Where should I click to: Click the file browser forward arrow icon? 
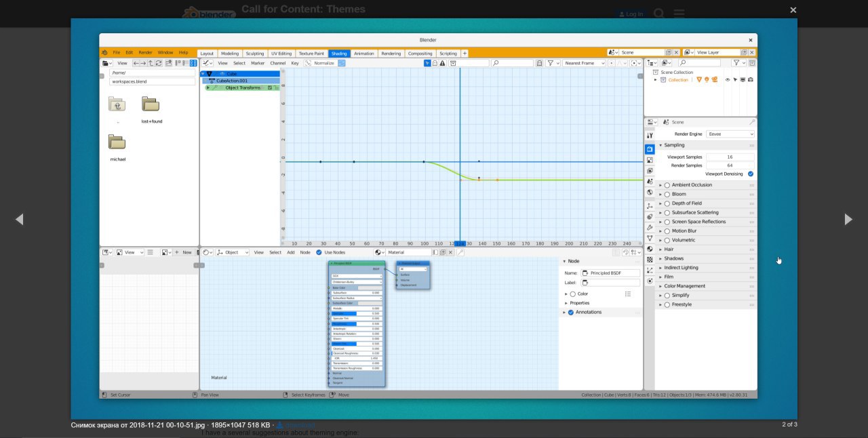tap(143, 63)
